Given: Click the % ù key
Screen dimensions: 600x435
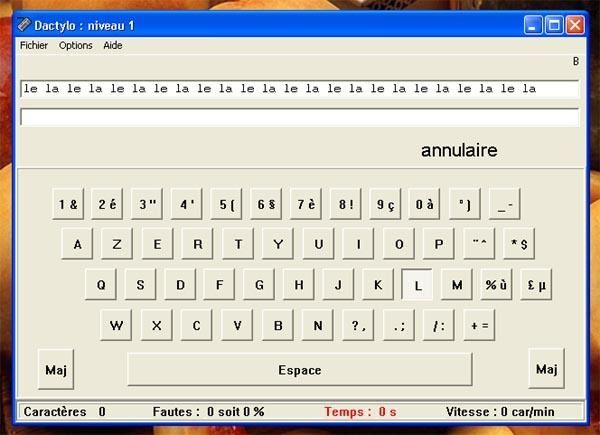Looking at the screenshot, I should pyautogui.click(x=496, y=285).
